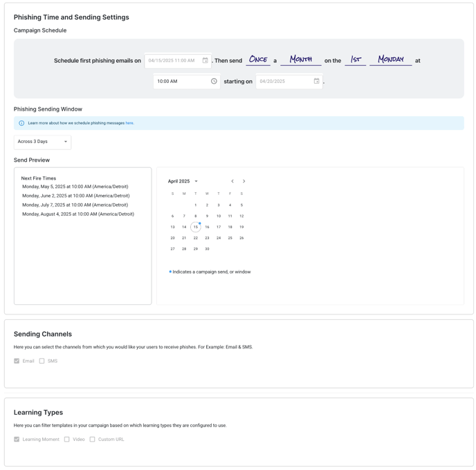The image size is (476, 470).
Task: Change the Once frequency selector
Action: (x=258, y=59)
